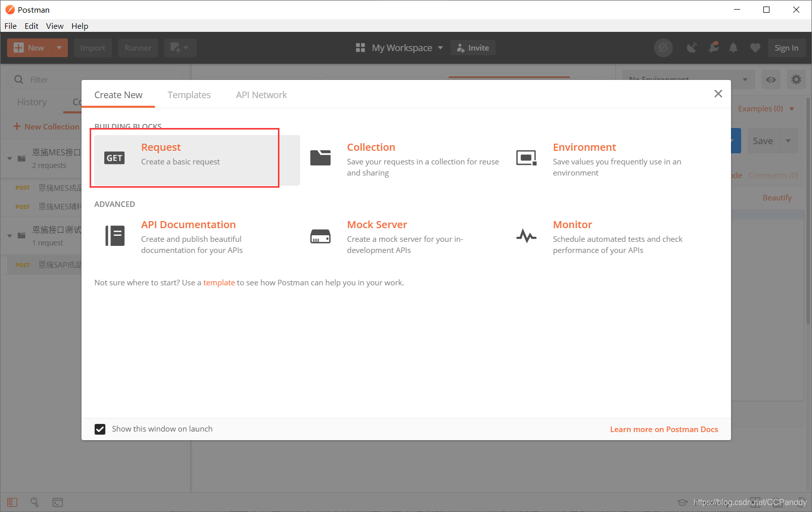Close the Create New dialog

[x=718, y=94]
